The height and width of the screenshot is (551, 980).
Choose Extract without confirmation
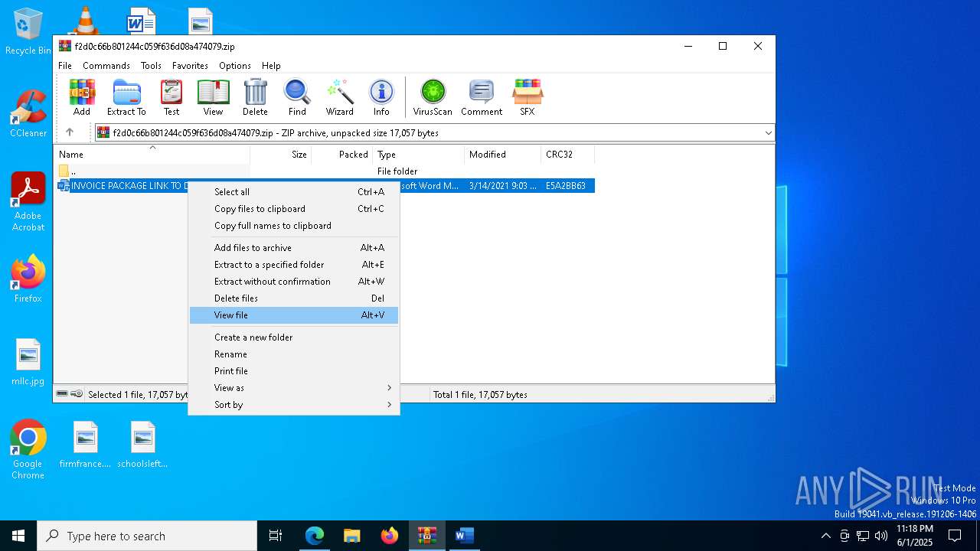294,282
